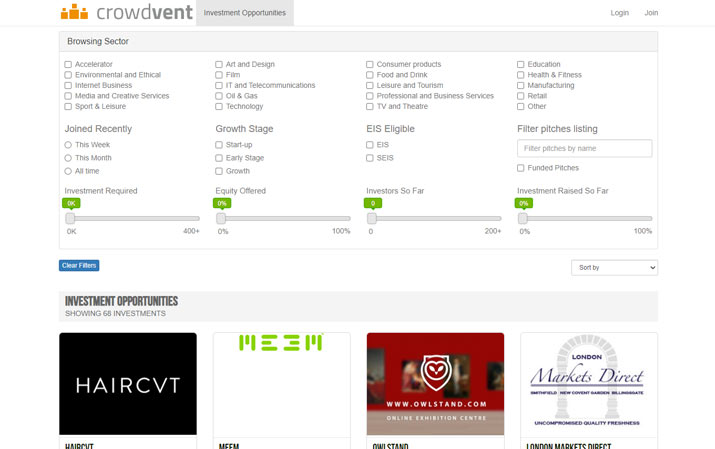This screenshot has width=715, height=449.
Task: Click the Equity Offered slider handle
Action: (x=221, y=218)
